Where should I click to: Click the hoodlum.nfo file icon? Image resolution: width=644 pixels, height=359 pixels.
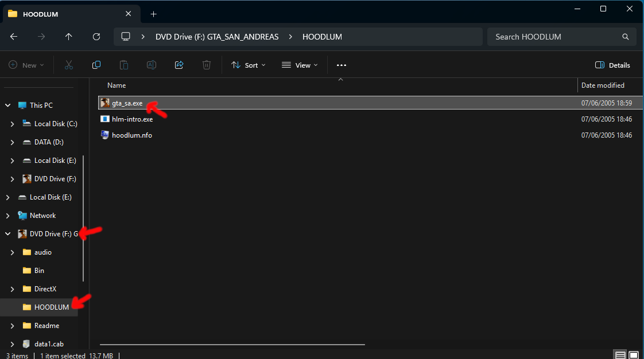pyautogui.click(x=105, y=135)
